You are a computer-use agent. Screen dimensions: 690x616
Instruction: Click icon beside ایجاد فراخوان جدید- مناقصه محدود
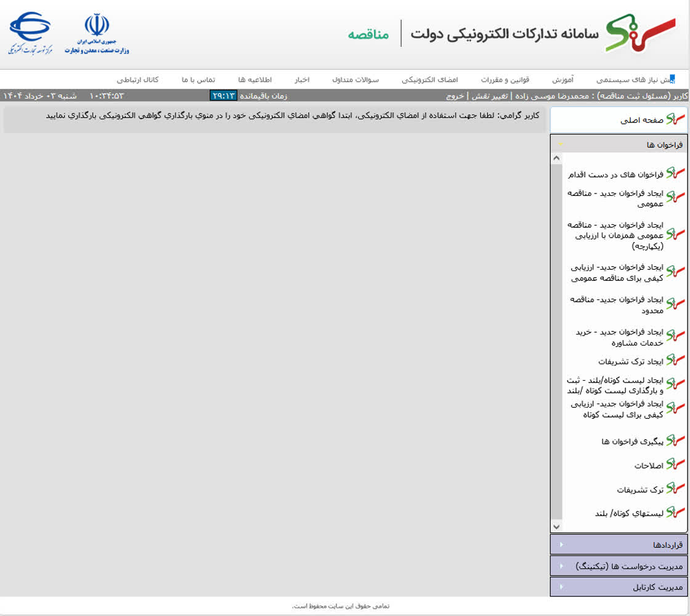pos(675,303)
